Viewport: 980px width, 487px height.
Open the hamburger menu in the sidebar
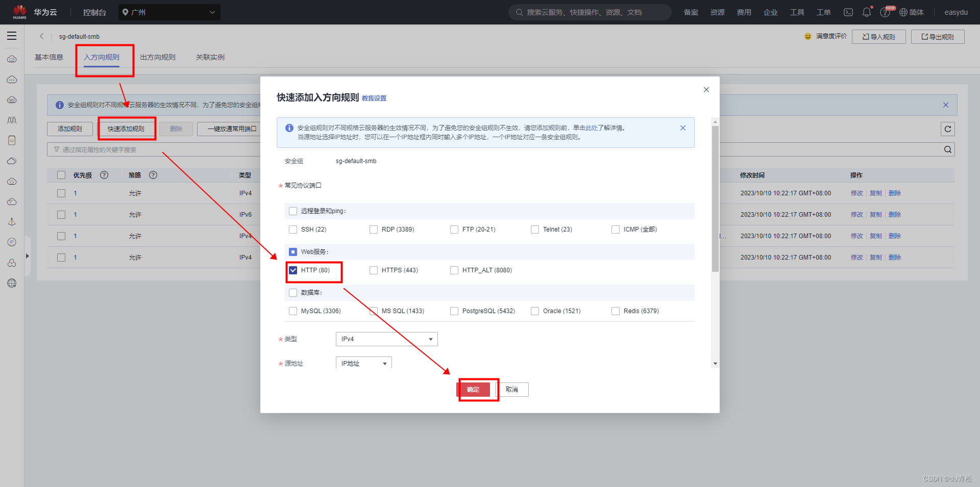[x=12, y=36]
